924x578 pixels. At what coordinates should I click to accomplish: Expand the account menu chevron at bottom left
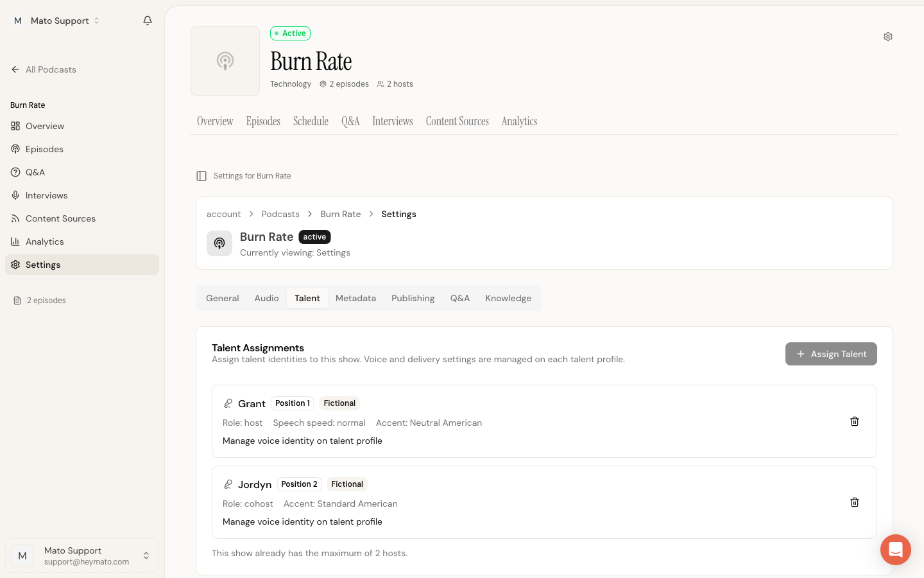(x=146, y=556)
